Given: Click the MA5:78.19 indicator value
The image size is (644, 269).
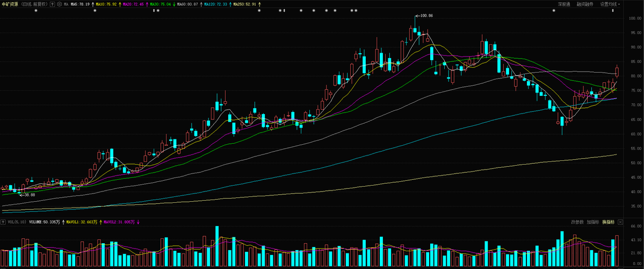Looking at the screenshot, I should (80, 4).
